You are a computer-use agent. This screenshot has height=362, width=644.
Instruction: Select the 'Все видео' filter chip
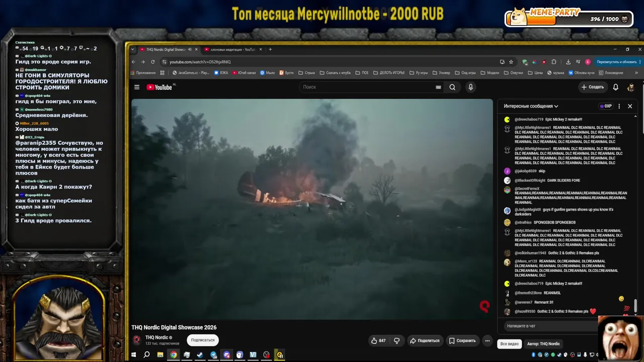(x=509, y=344)
